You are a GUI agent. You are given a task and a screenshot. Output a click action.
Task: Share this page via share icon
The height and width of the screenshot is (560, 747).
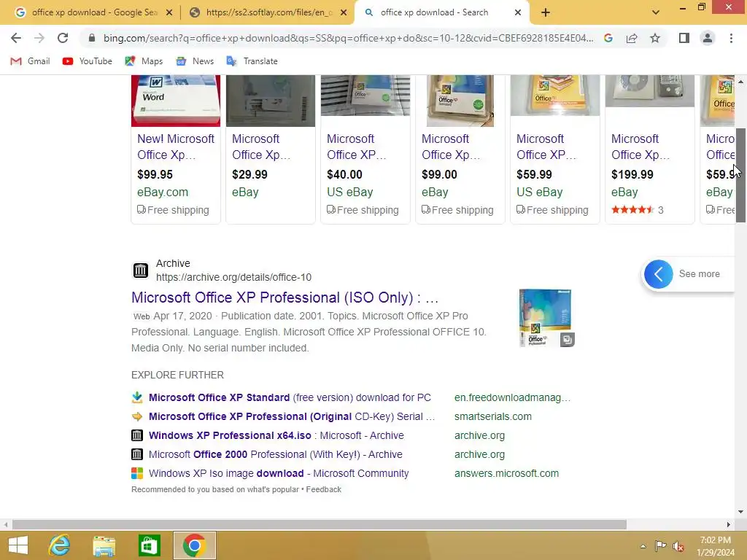632,38
